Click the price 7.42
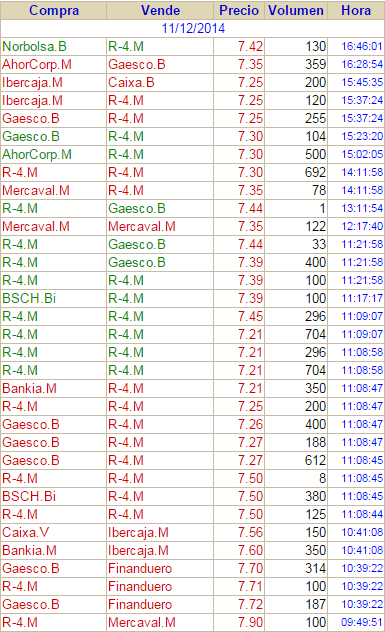 click(250, 46)
